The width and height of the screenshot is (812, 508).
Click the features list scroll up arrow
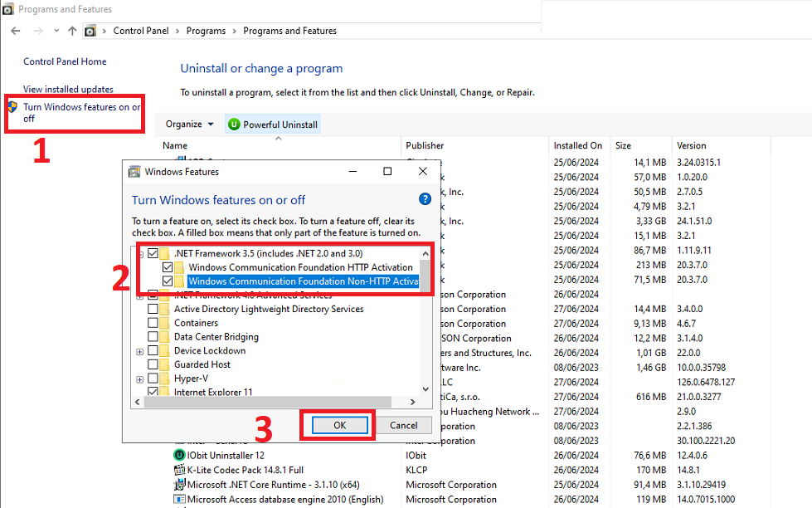[x=425, y=253]
